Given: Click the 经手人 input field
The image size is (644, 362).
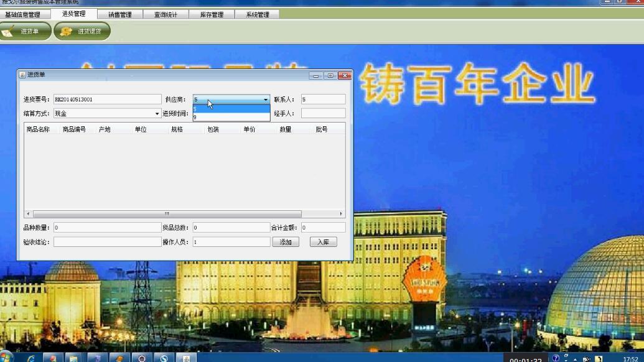Looking at the screenshot, I should coord(323,113).
